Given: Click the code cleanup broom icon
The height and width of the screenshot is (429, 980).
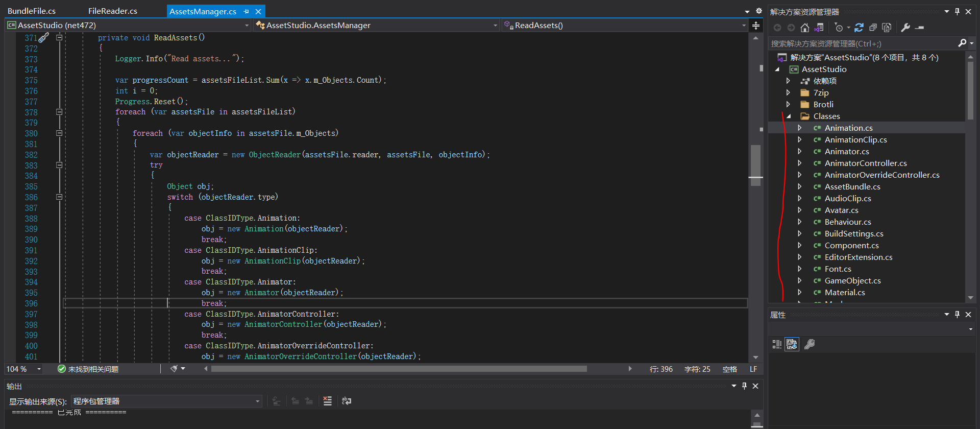Looking at the screenshot, I should pos(174,369).
